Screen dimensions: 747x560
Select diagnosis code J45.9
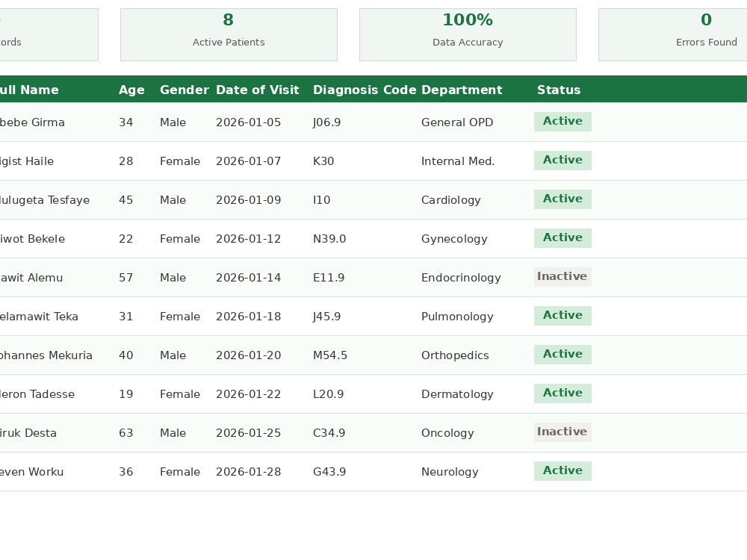(327, 317)
